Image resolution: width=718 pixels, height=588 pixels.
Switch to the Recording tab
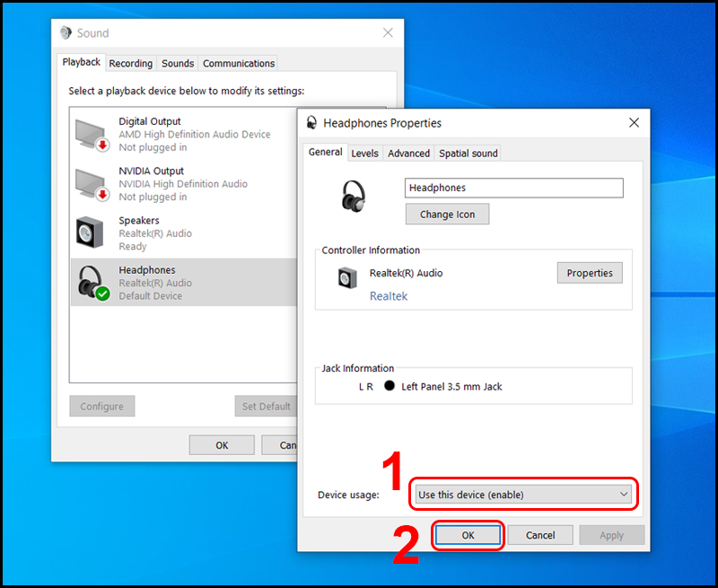pos(130,63)
